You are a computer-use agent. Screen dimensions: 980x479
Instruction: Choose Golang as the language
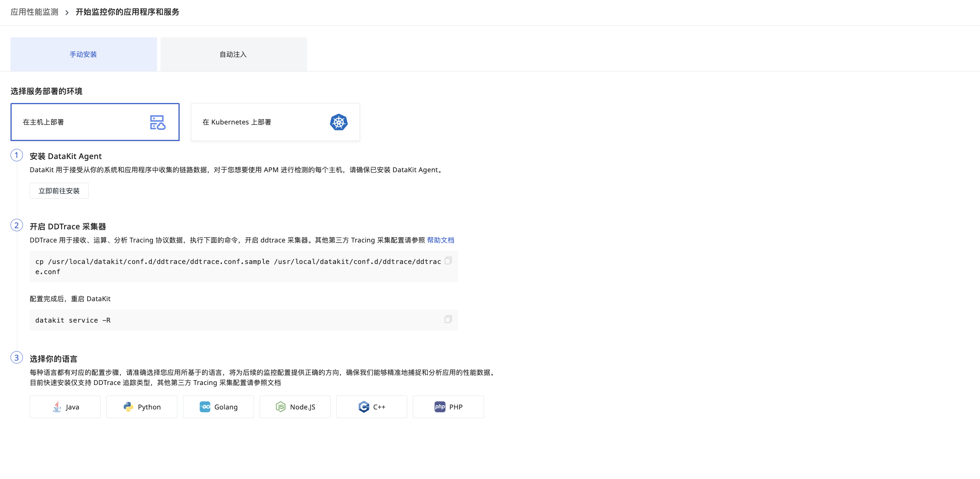click(218, 407)
